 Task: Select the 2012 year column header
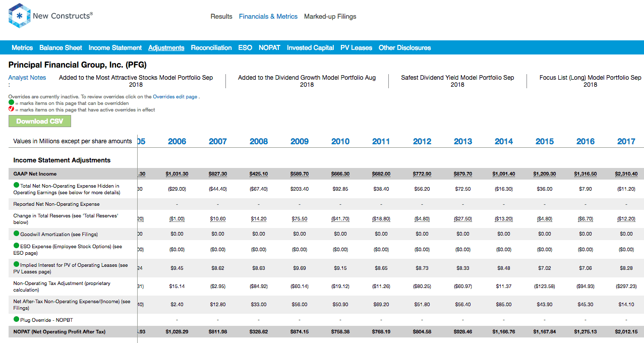click(x=422, y=142)
